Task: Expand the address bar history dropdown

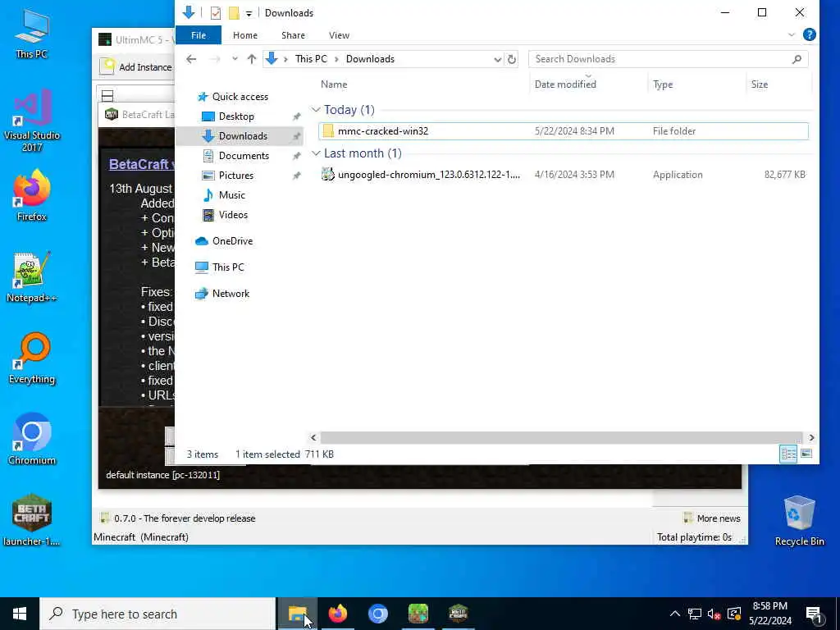Action: point(497,59)
